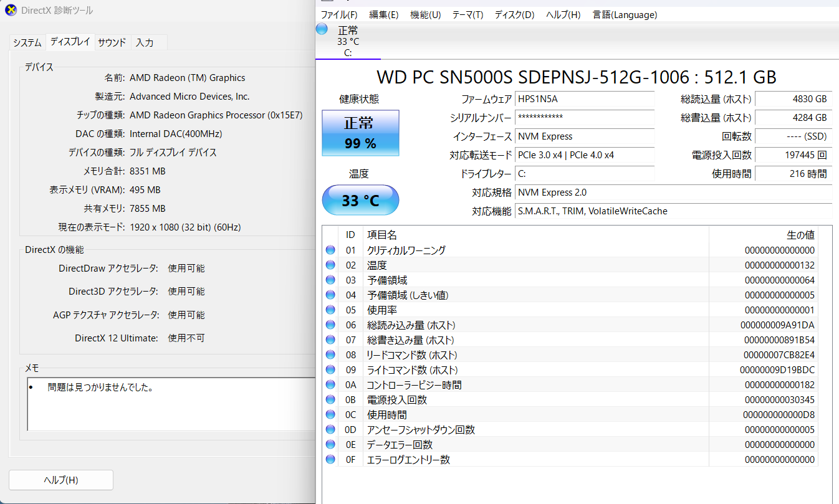Click the 対応規格 NVM Express 2.0 field

[673, 193]
